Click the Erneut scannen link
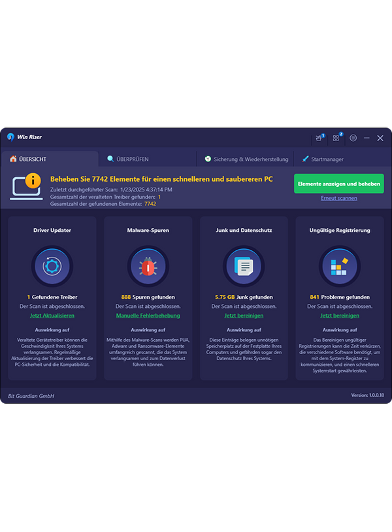Image resolution: width=392 pixels, height=532 pixels. [x=339, y=198]
